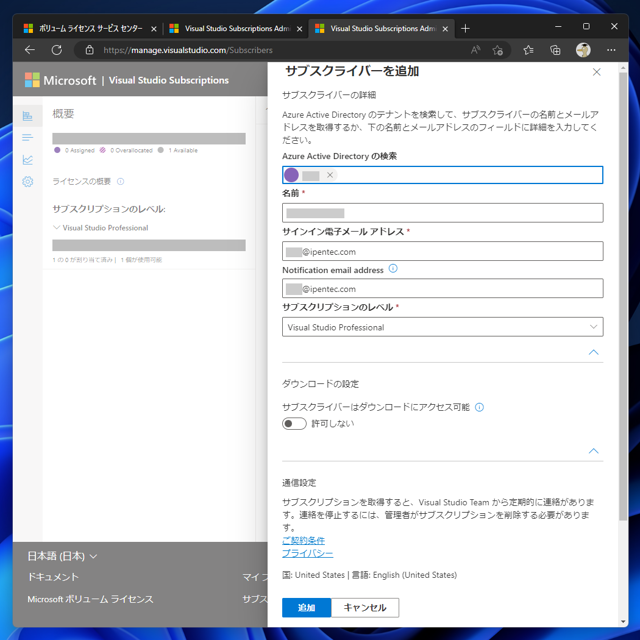Click the Notification email address field
Screen dimensions: 640x640
tap(442, 288)
